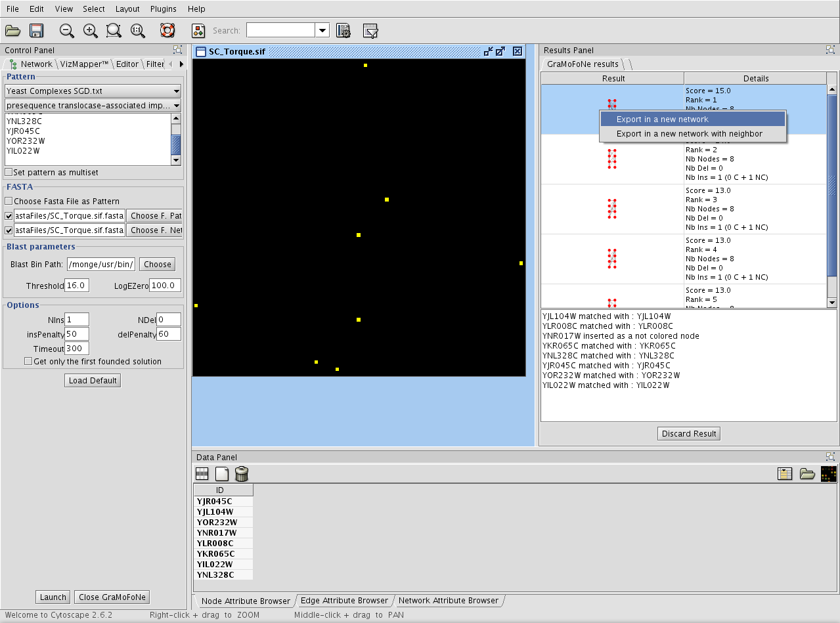Open network file via folder icon

click(x=13, y=30)
